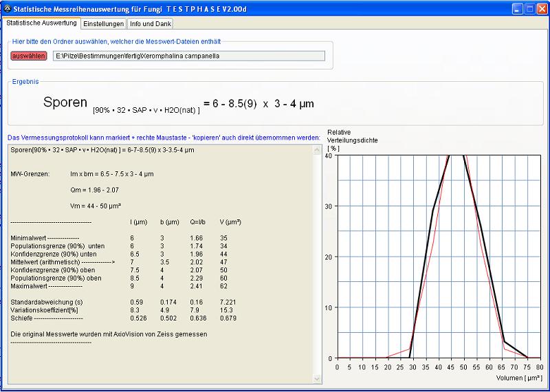Image resolution: width=550 pixels, height=392 pixels.
Task: Maximize the application window
Action: 530,9
